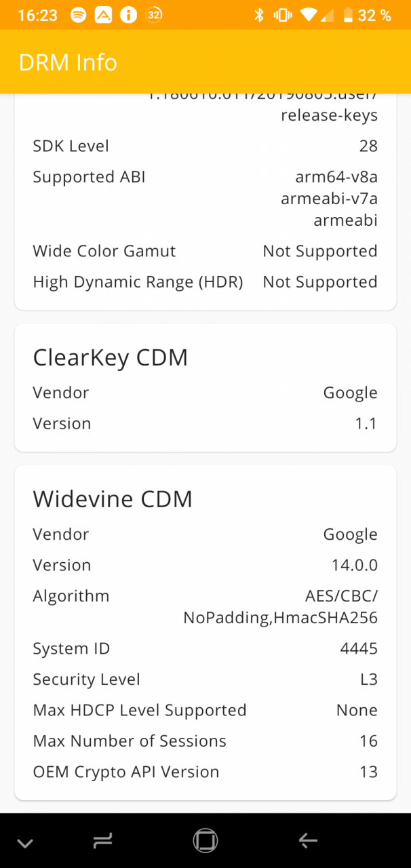
Task: Tap the High Dynamic Range row
Action: (205, 282)
